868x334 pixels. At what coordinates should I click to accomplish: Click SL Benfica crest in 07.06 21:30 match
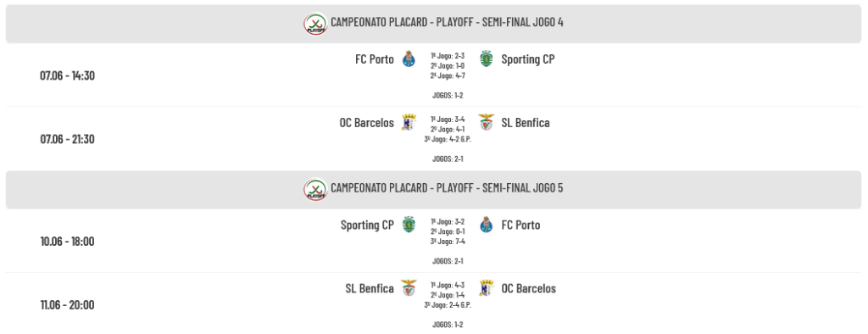coord(486,122)
